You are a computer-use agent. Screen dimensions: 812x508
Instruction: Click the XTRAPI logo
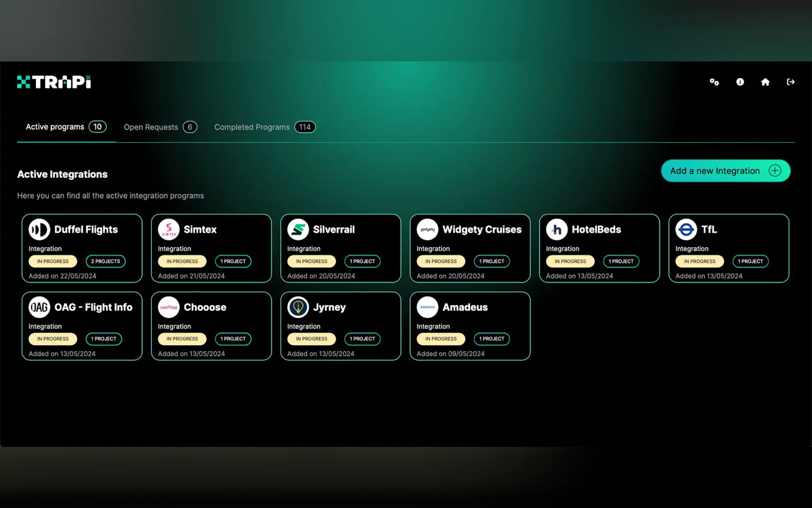click(x=54, y=82)
